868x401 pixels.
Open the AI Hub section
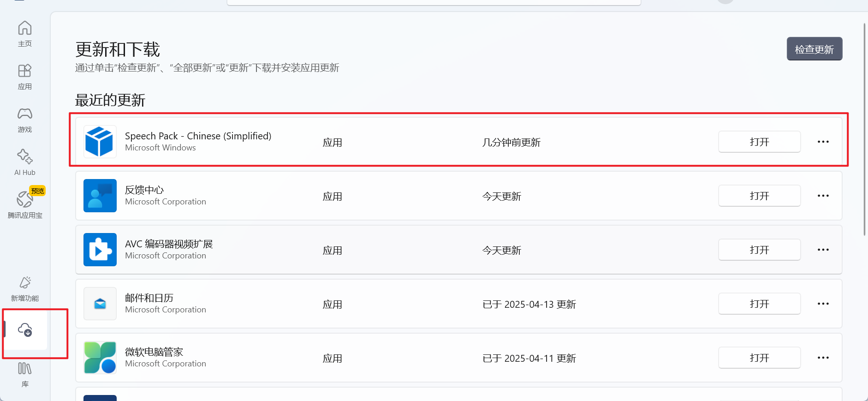pyautogui.click(x=25, y=162)
